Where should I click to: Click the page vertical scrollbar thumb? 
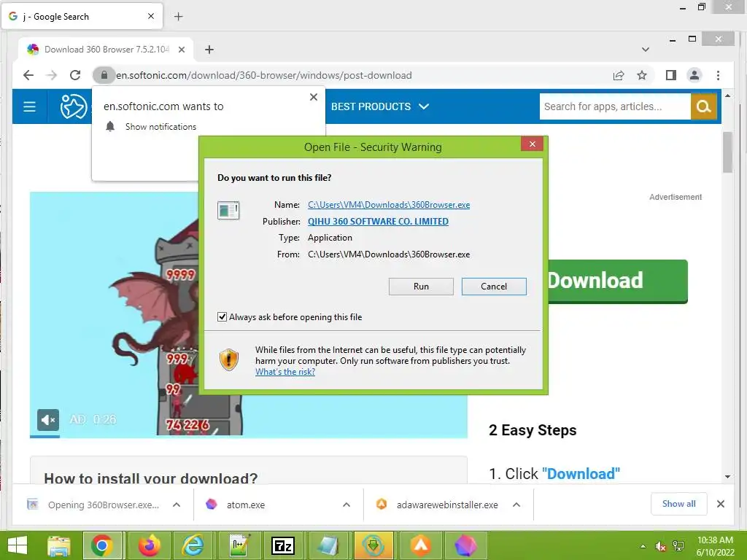tap(727, 152)
